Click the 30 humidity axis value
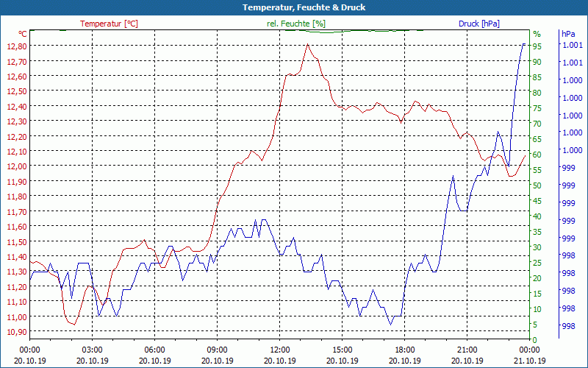The image size is (588, 368). click(537, 247)
